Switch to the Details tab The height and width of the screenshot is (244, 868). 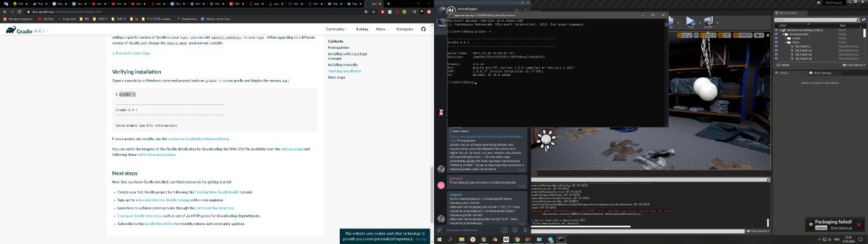[784, 73]
